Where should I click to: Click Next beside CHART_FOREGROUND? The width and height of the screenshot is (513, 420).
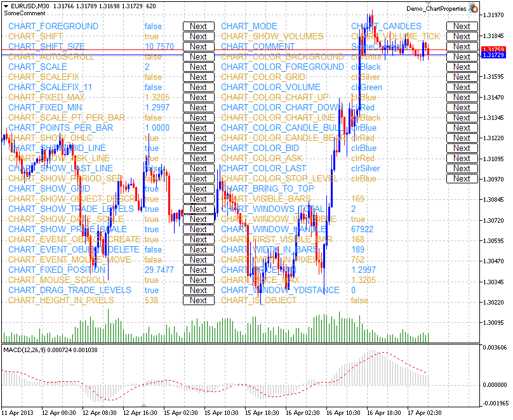(198, 27)
